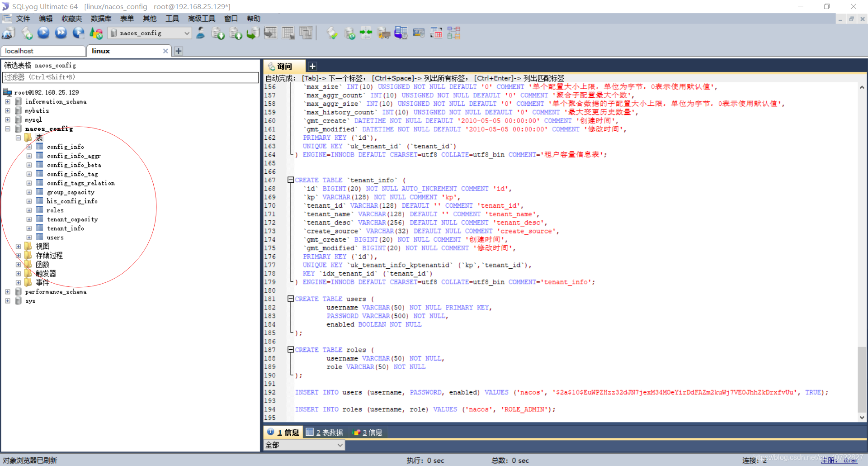
Task: Click the root@192.168.25.129 server node
Action: coord(47,92)
